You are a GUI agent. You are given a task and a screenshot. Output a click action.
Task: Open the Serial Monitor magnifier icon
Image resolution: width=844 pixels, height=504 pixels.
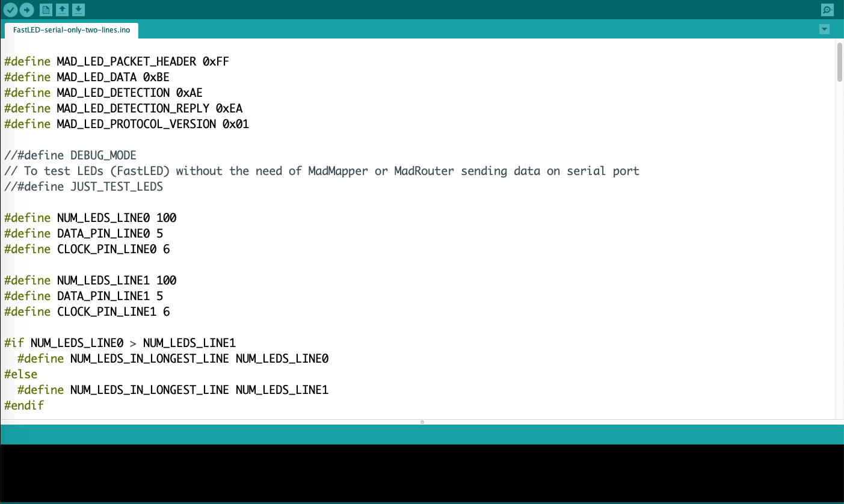827,10
